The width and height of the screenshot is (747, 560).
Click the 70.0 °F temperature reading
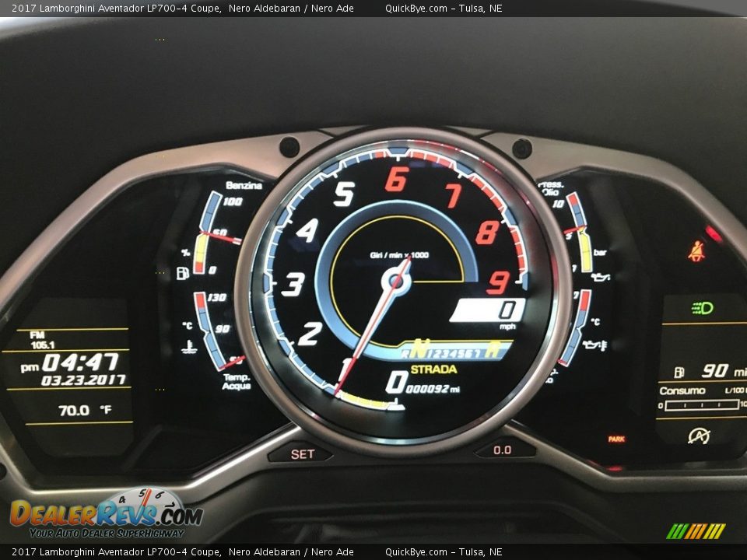point(85,410)
